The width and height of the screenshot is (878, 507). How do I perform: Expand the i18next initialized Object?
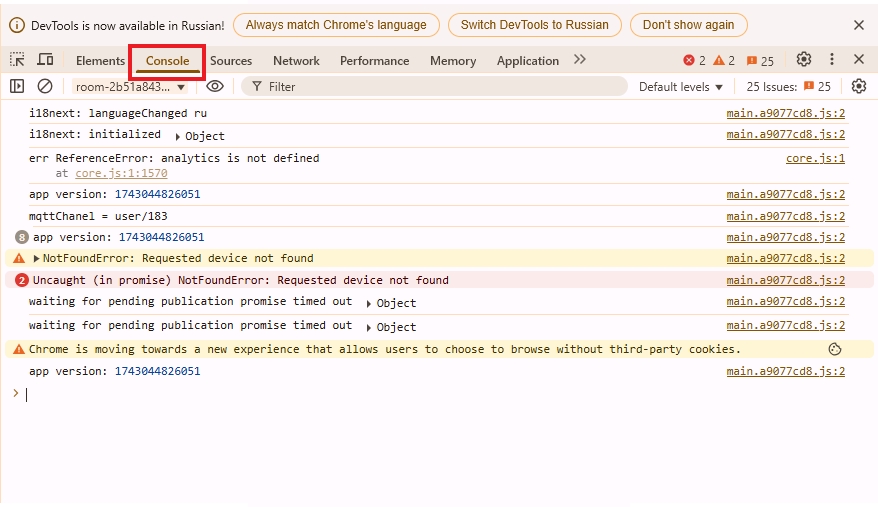(178, 136)
